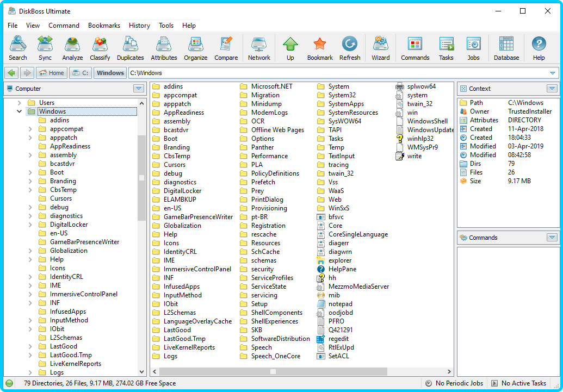Open the Computer panel dropdown
Viewport: 563px width, 392px height.
coord(139,89)
